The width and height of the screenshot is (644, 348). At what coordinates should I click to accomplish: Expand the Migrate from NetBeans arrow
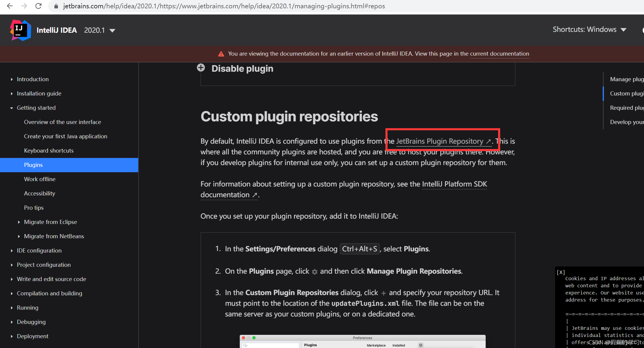[x=19, y=236]
